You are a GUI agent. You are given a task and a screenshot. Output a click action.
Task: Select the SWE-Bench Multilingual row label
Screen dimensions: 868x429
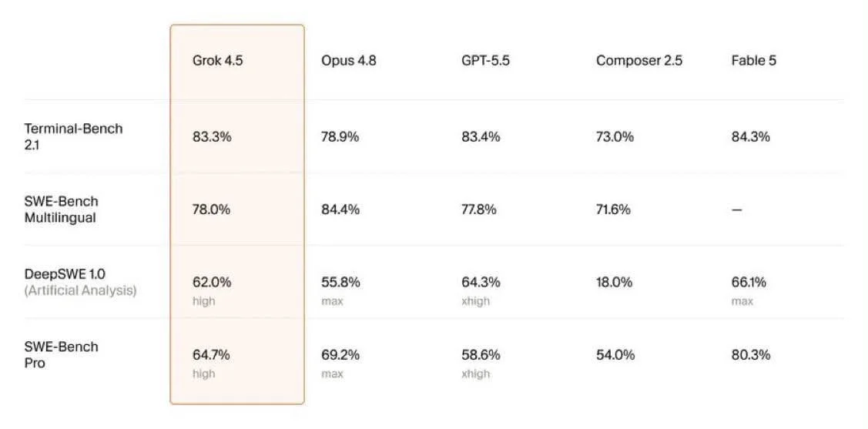[61, 209]
